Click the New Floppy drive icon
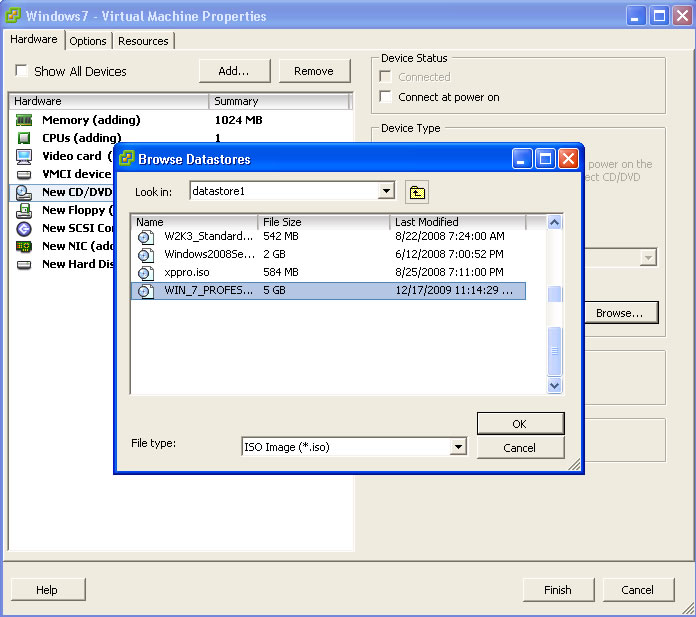 coord(24,211)
